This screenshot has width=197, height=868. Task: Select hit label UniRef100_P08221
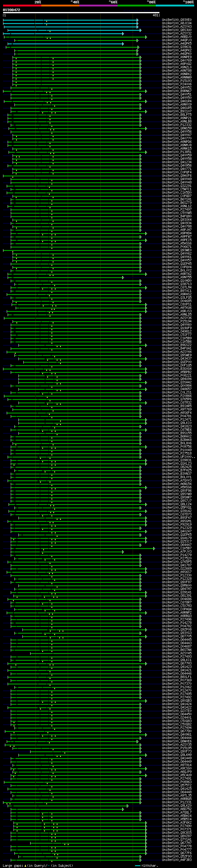[x=177, y=375]
